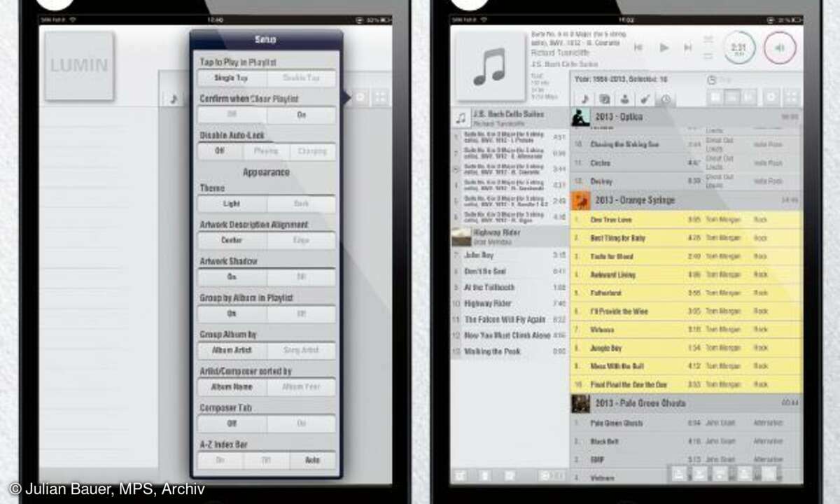Tap second icon in playlist bottom toolbar

[x=484, y=475]
